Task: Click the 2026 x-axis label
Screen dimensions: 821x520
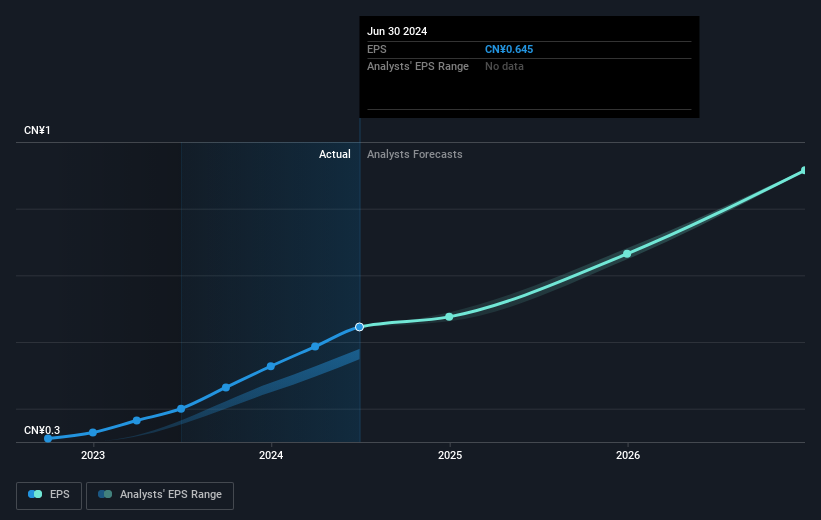Action: [x=628, y=456]
